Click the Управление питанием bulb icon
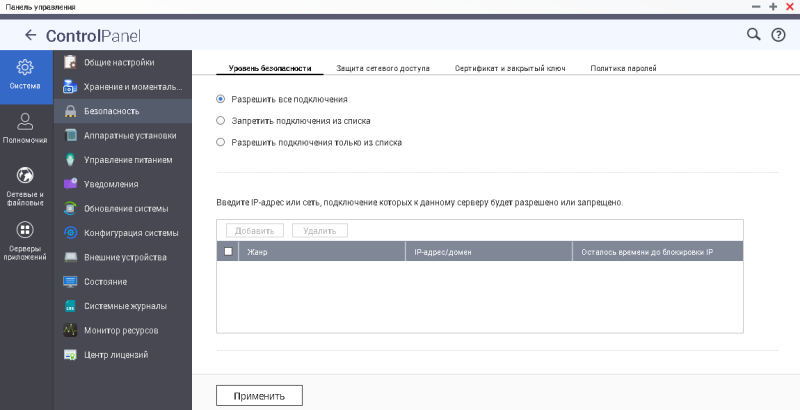Screen dimensions: 800x410 click(70, 160)
